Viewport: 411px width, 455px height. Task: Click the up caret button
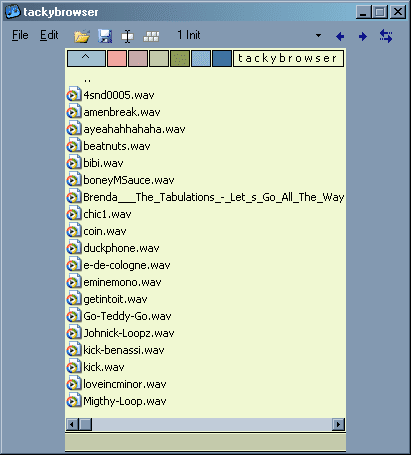click(86, 58)
